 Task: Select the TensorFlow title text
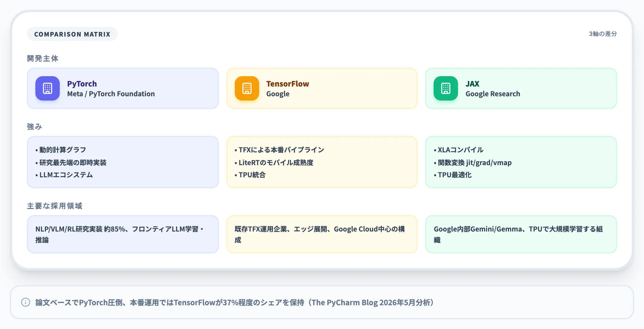click(288, 83)
